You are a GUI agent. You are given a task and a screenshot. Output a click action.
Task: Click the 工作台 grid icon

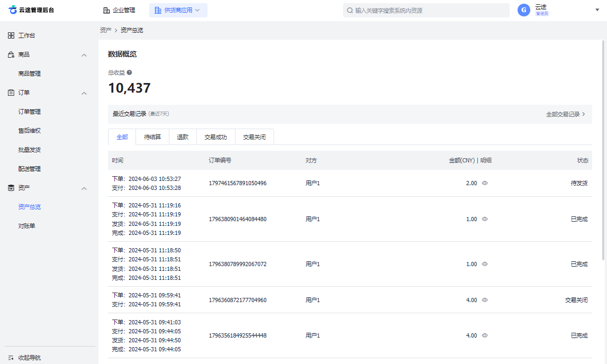pyautogui.click(x=11, y=35)
